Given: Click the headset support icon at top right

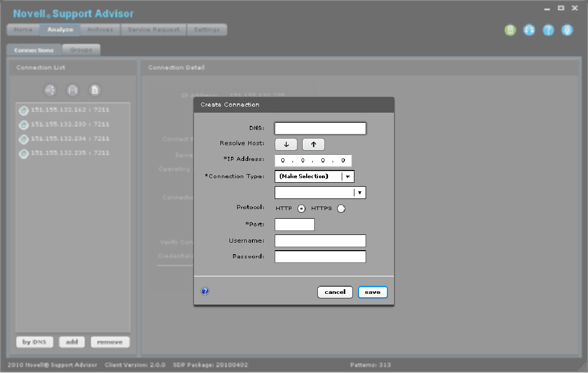Looking at the screenshot, I should click(529, 30).
